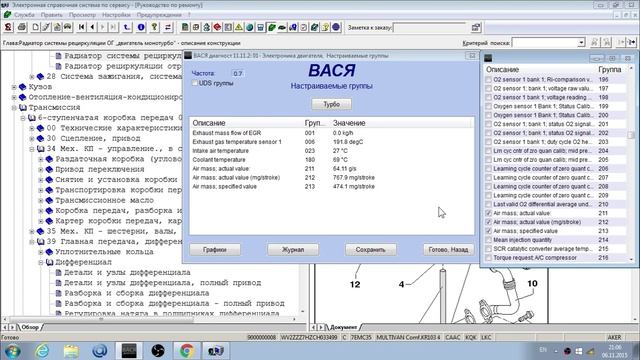Open Internet Explorer from the taskbar
640x360 pixels.
pos(42,351)
